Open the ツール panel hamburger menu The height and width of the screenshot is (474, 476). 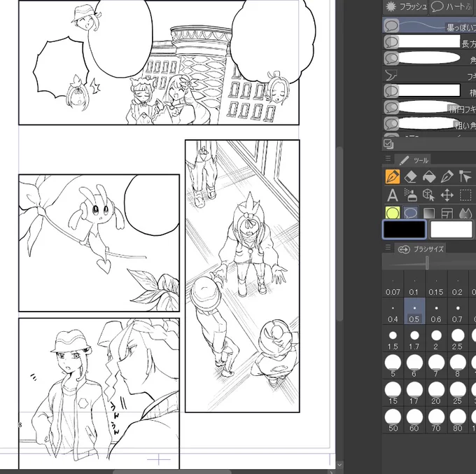point(388,158)
